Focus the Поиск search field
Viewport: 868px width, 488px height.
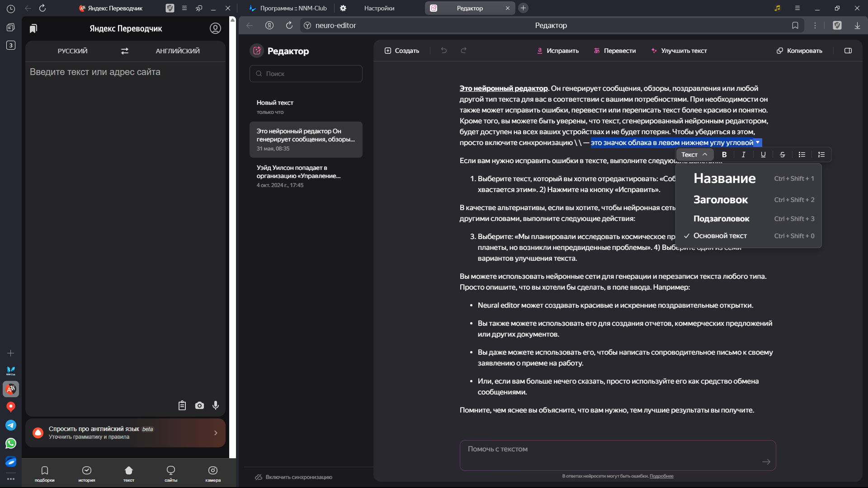pos(306,74)
